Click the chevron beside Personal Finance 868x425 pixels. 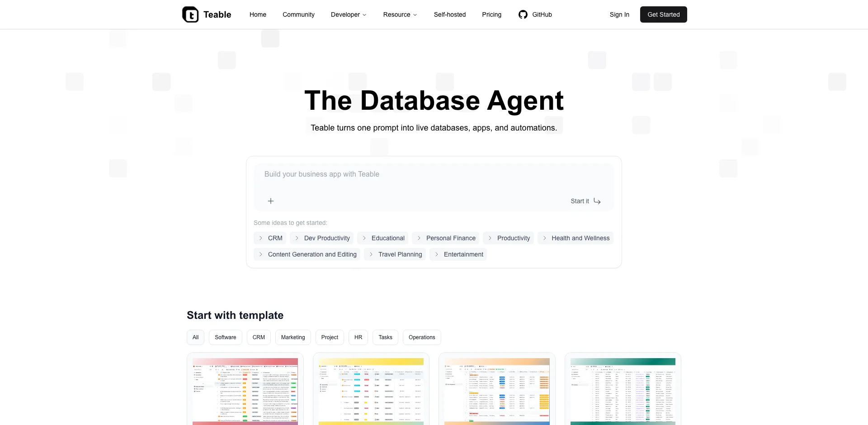pyautogui.click(x=419, y=238)
